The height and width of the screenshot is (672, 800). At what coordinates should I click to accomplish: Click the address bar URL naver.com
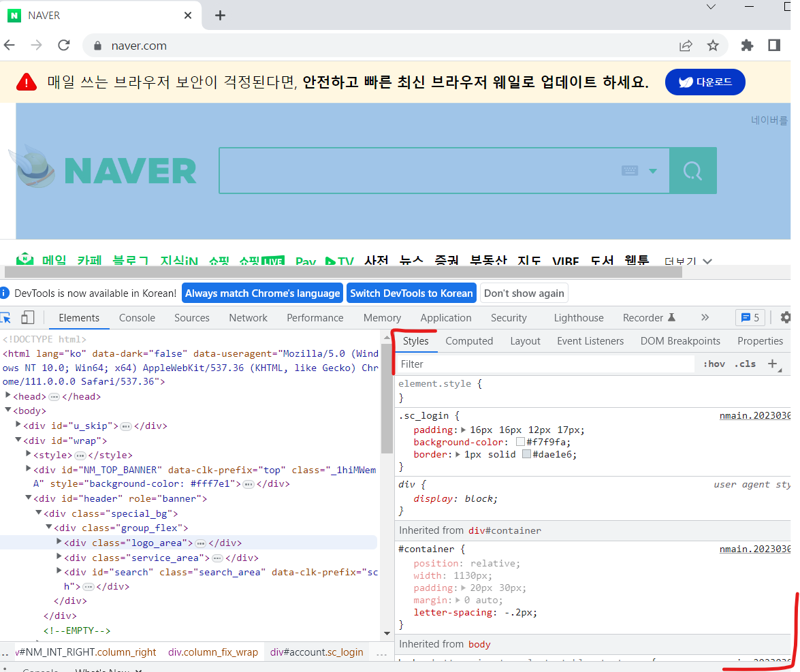coord(139,46)
